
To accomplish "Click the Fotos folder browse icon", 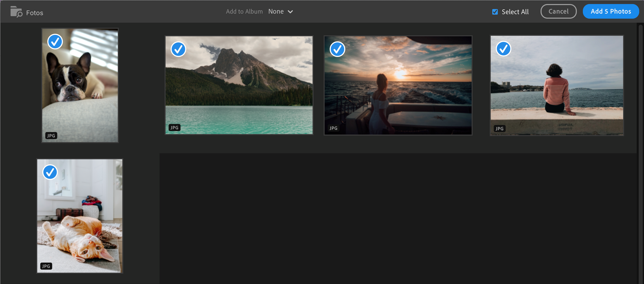I will (16, 12).
